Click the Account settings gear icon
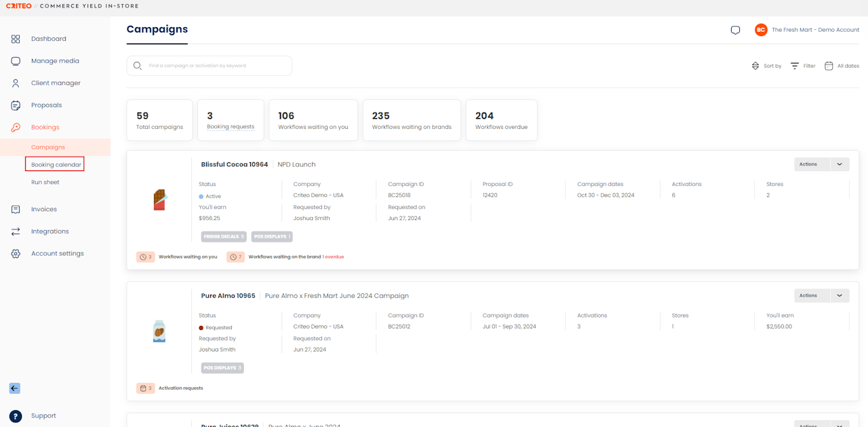Screen dimensions: 868x427 click(x=16, y=253)
